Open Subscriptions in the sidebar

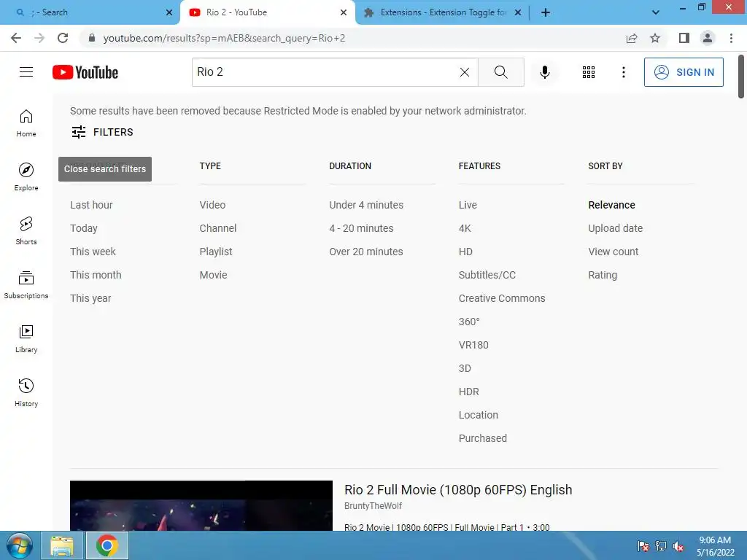point(26,285)
